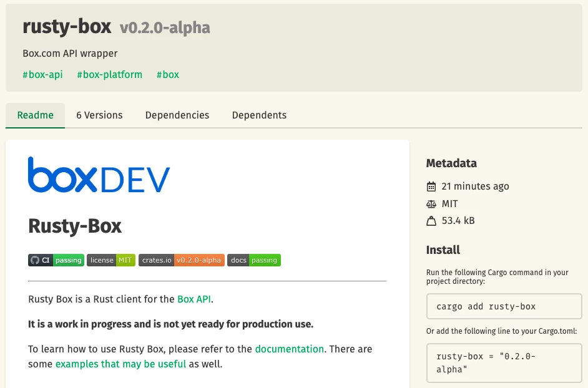
Task: Open the Dependents tab
Action: click(x=259, y=115)
